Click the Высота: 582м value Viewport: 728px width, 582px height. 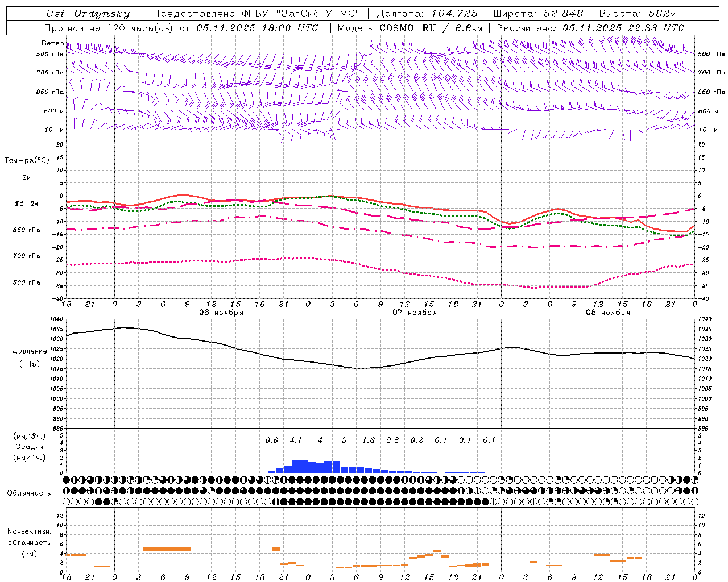coord(637,14)
